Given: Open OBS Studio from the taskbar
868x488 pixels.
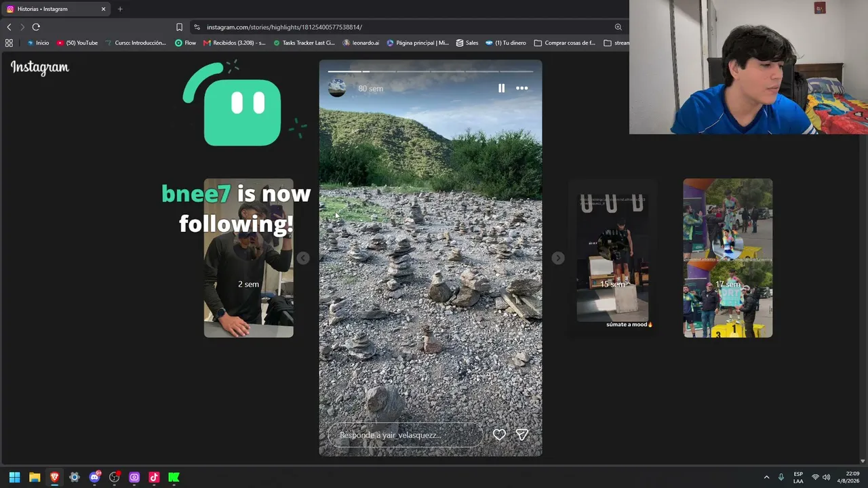Looking at the screenshot, I should (x=115, y=477).
